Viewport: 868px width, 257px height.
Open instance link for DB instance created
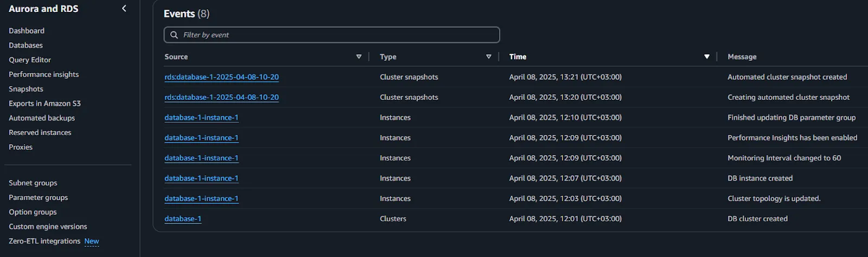click(x=201, y=178)
